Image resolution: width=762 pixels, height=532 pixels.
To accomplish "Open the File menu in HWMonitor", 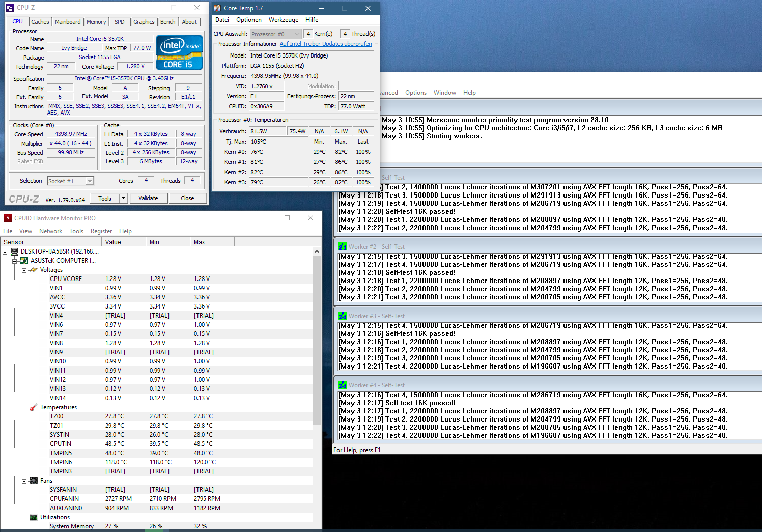I will 8,231.
